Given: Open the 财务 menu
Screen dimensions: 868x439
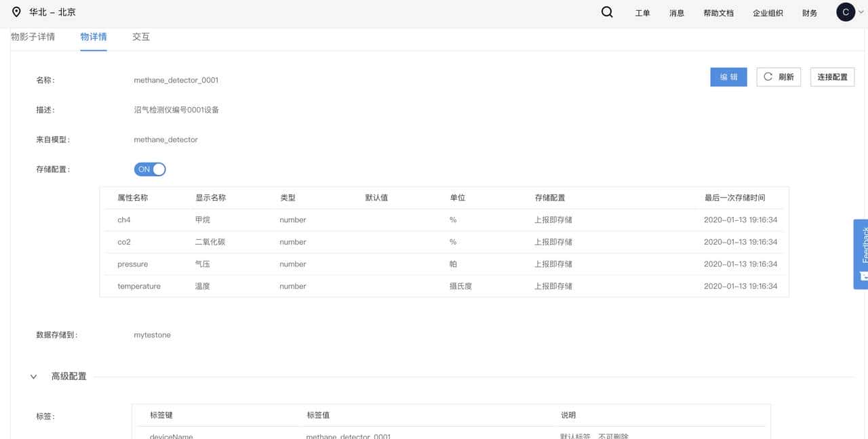Looking at the screenshot, I should (810, 13).
